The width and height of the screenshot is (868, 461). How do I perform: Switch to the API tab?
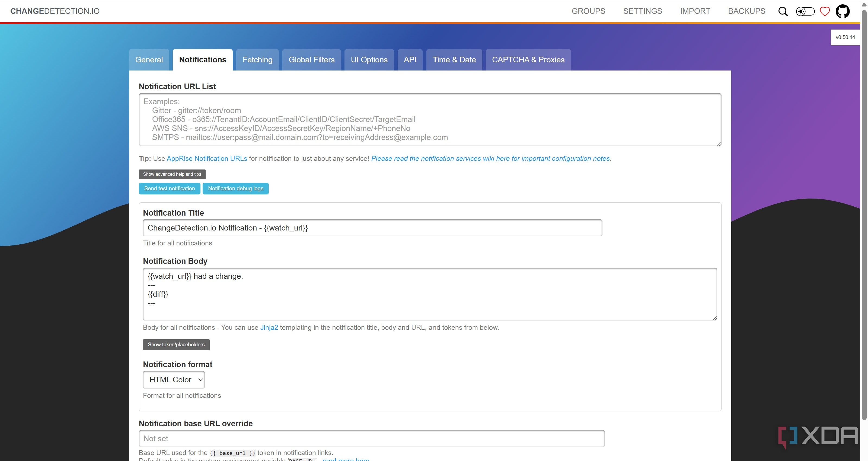point(410,60)
